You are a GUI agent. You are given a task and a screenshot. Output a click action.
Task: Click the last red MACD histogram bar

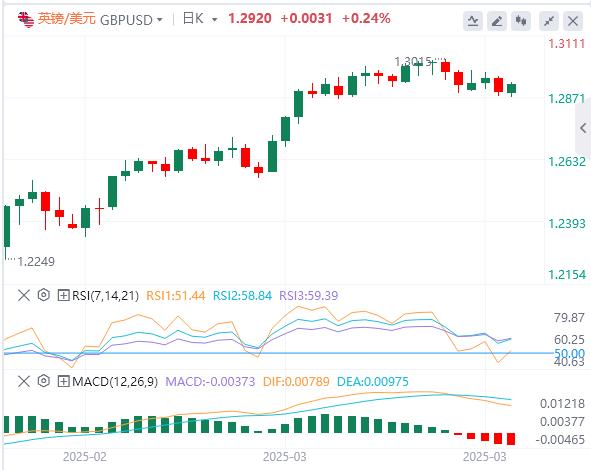[x=511, y=439]
